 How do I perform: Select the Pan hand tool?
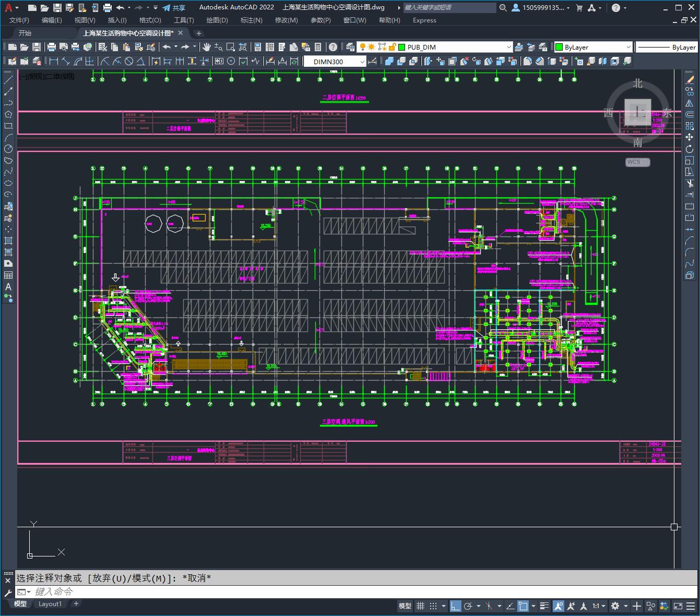[x=207, y=47]
